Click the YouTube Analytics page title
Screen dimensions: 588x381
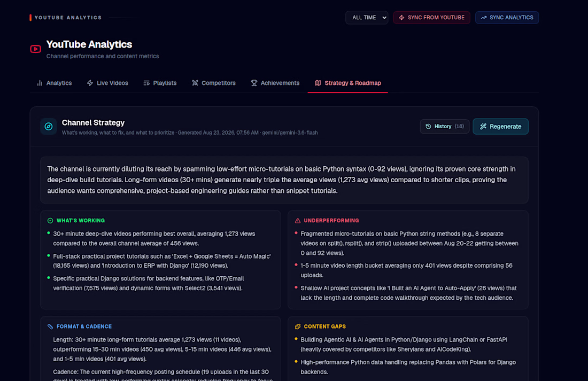coord(89,44)
